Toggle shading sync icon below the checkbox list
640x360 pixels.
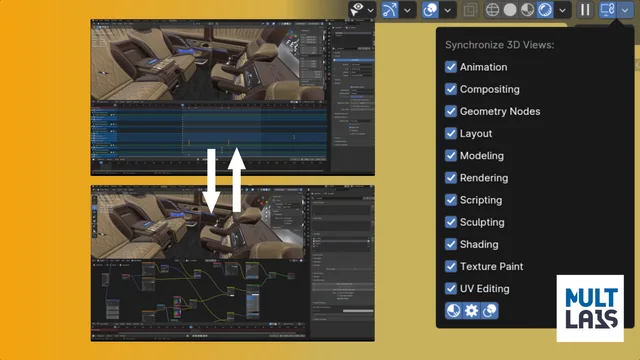453,311
